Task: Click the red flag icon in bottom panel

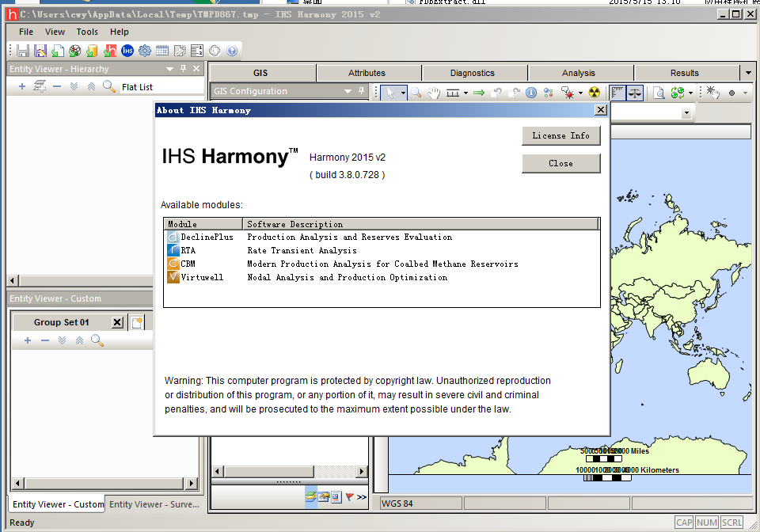Action: coord(349,496)
